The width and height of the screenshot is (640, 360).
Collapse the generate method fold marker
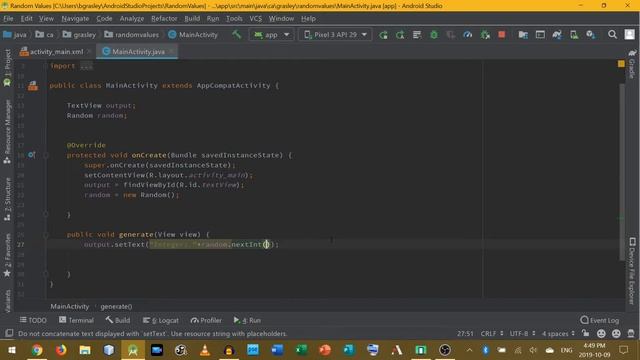point(46,235)
